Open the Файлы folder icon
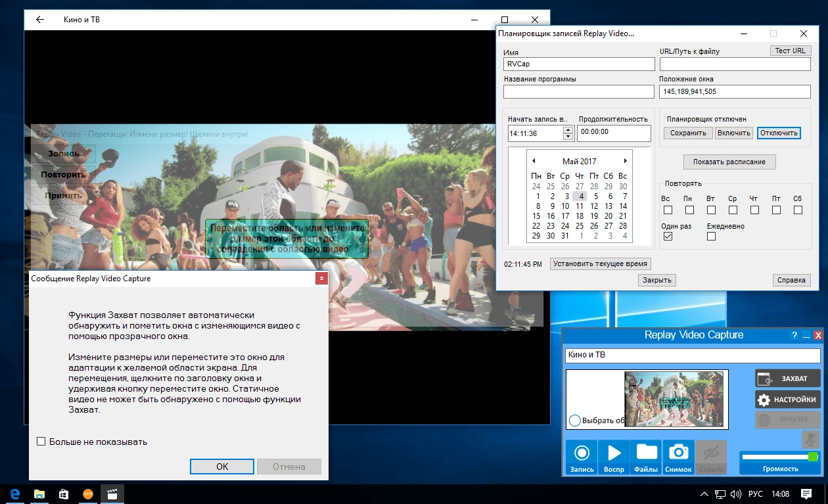 pyautogui.click(x=646, y=457)
